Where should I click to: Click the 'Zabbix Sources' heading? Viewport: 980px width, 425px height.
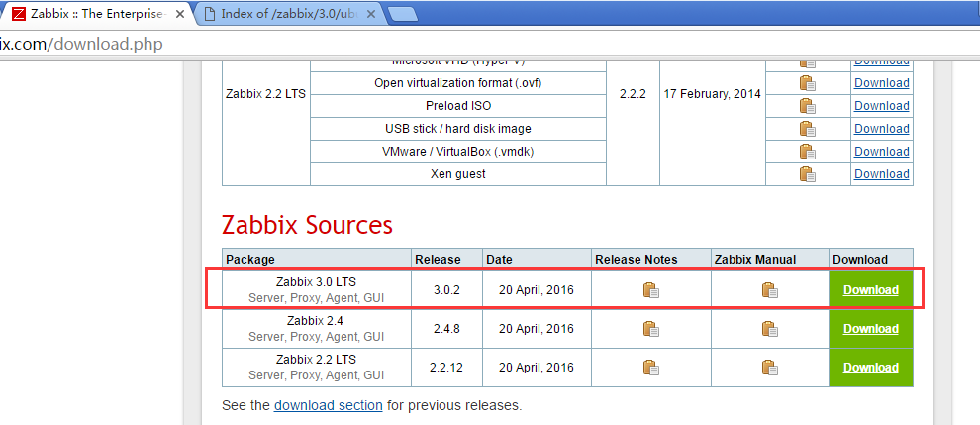pyautogui.click(x=308, y=225)
